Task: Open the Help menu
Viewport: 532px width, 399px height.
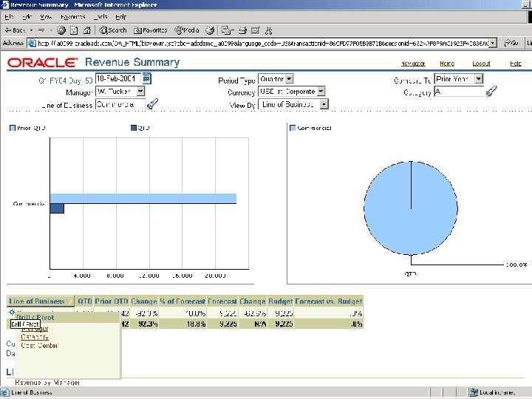Action: click(120, 16)
